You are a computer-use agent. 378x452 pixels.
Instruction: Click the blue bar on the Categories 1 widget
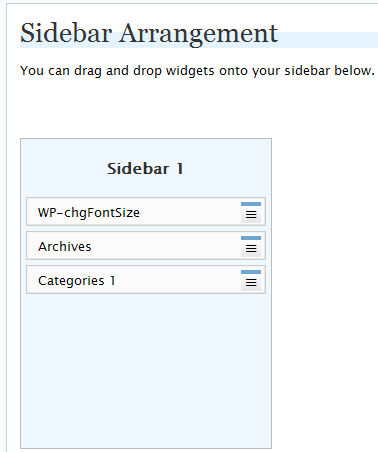pos(251,272)
